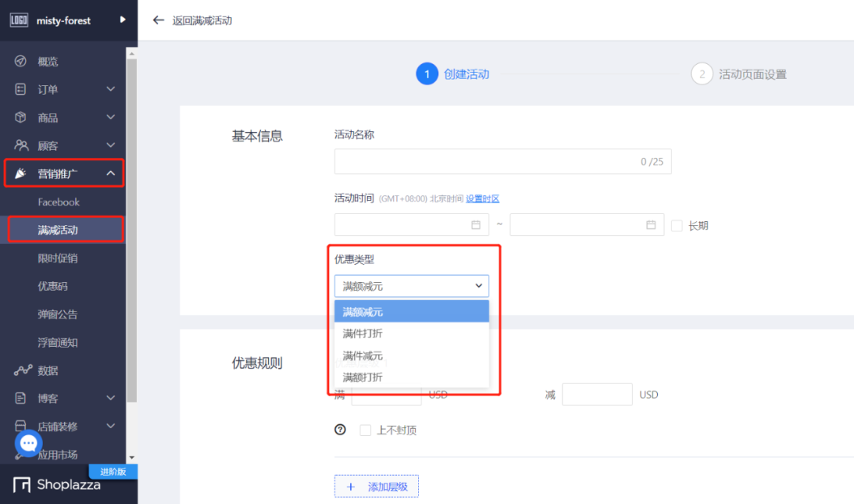
Task: Check the 上不封顶 checkbox
Action: click(365, 430)
